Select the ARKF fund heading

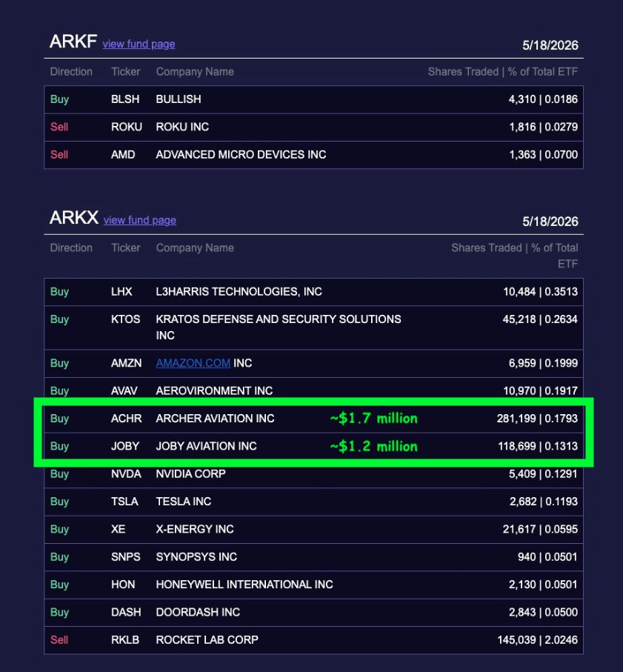click(x=73, y=41)
